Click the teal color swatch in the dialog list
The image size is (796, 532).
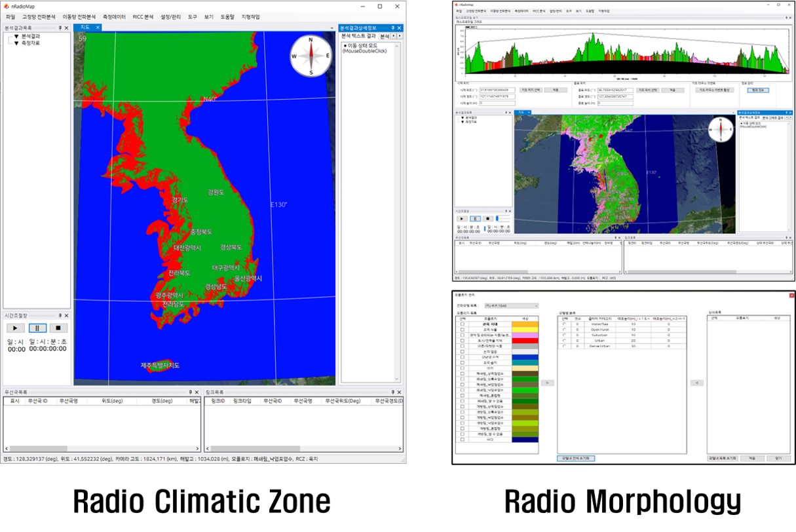(525, 362)
